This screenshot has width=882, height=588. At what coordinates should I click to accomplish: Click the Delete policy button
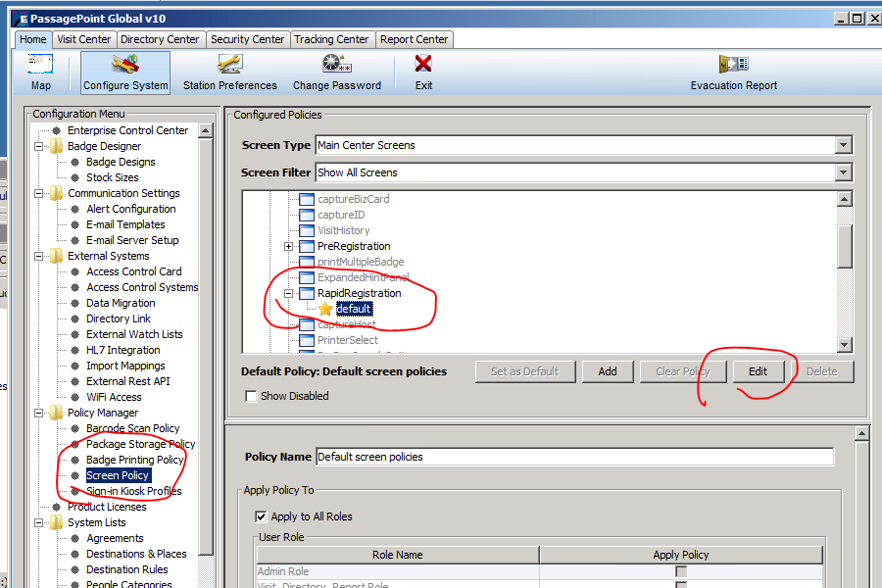coord(822,372)
